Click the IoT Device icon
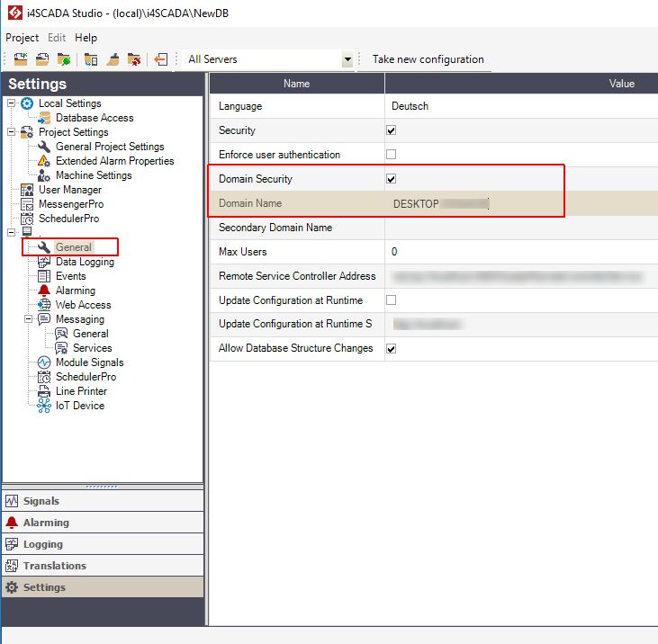The image size is (658, 644). click(x=44, y=406)
